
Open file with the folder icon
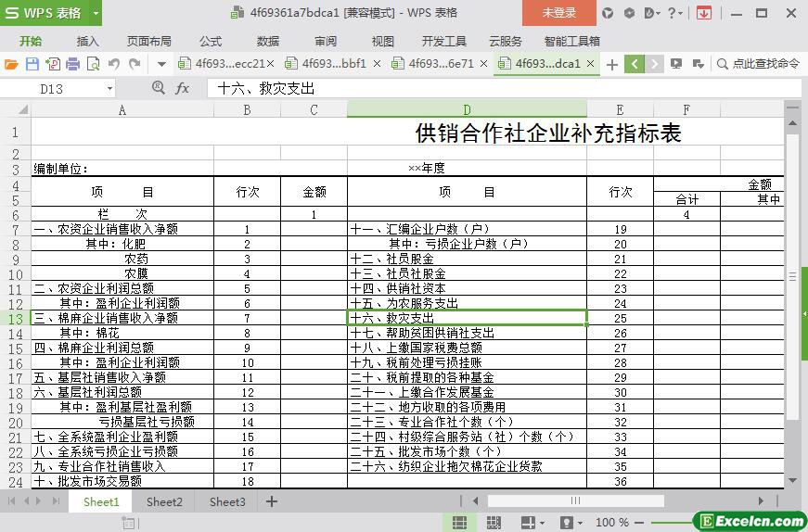point(11,64)
